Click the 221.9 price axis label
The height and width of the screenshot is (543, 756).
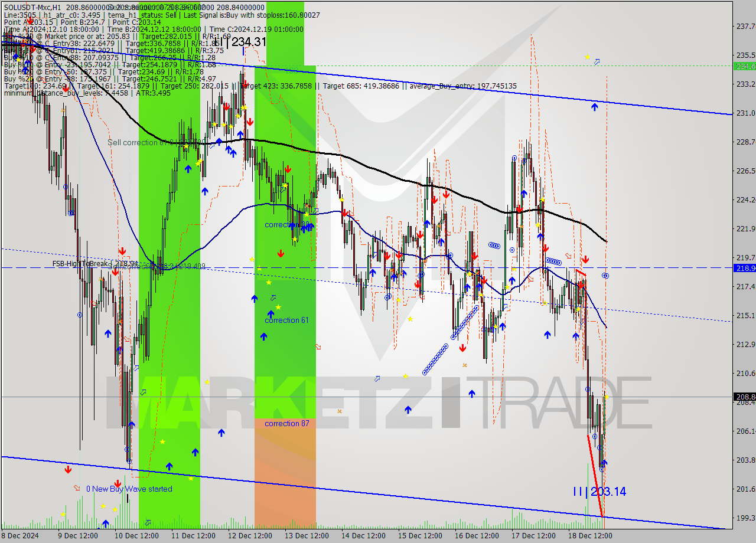click(x=745, y=228)
